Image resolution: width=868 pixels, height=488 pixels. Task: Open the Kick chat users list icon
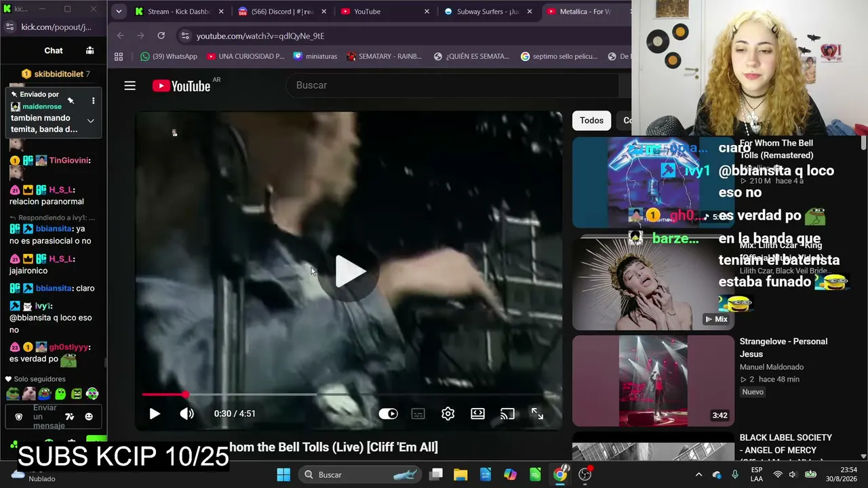pos(90,50)
